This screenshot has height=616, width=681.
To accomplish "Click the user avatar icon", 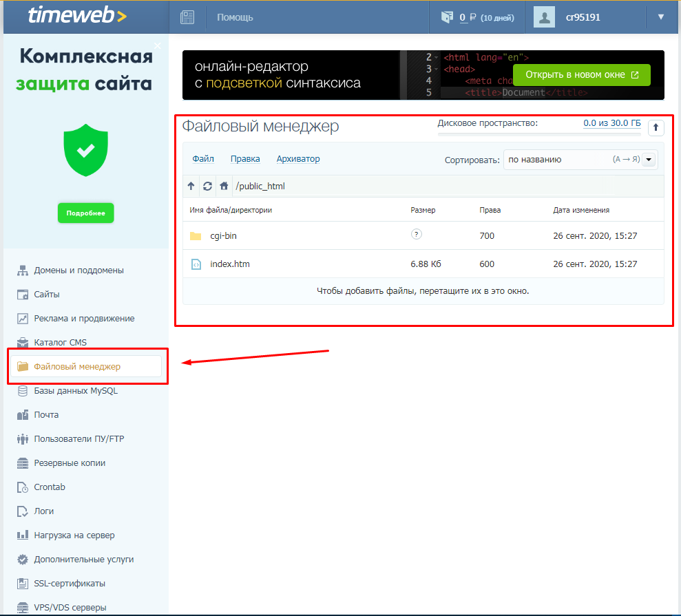I will click(544, 17).
